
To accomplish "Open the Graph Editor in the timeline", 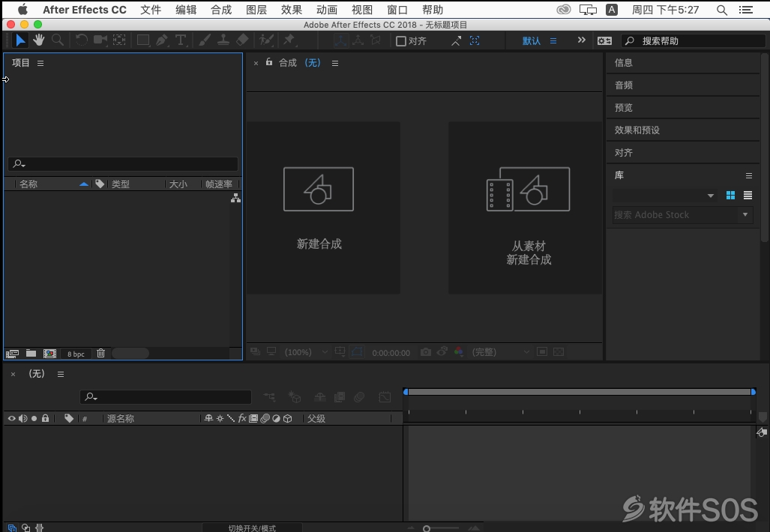I will 385,396.
